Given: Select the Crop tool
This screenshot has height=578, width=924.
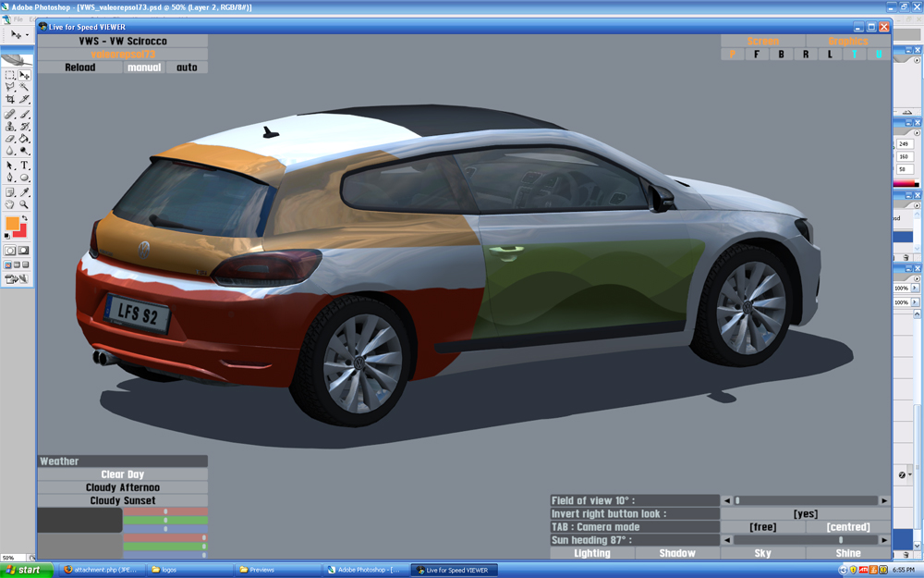Looking at the screenshot, I should pos(10,99).
